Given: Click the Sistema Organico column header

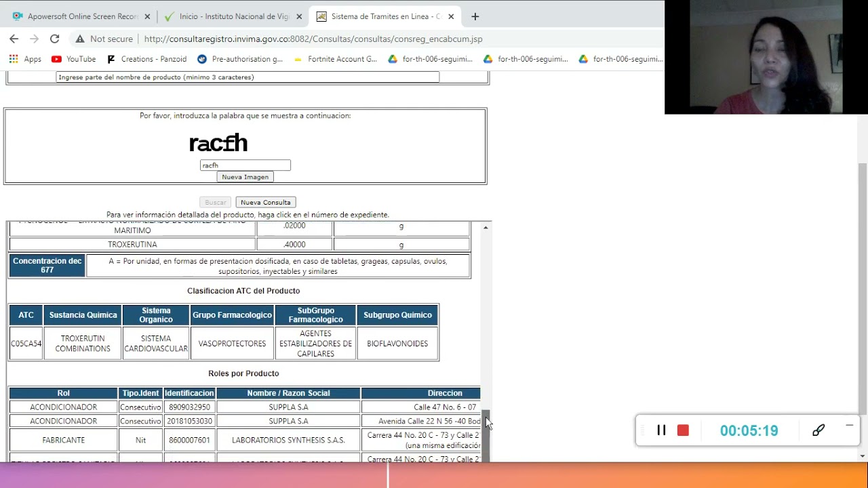Looking at the screenshot, I should [x=156, y=315].
